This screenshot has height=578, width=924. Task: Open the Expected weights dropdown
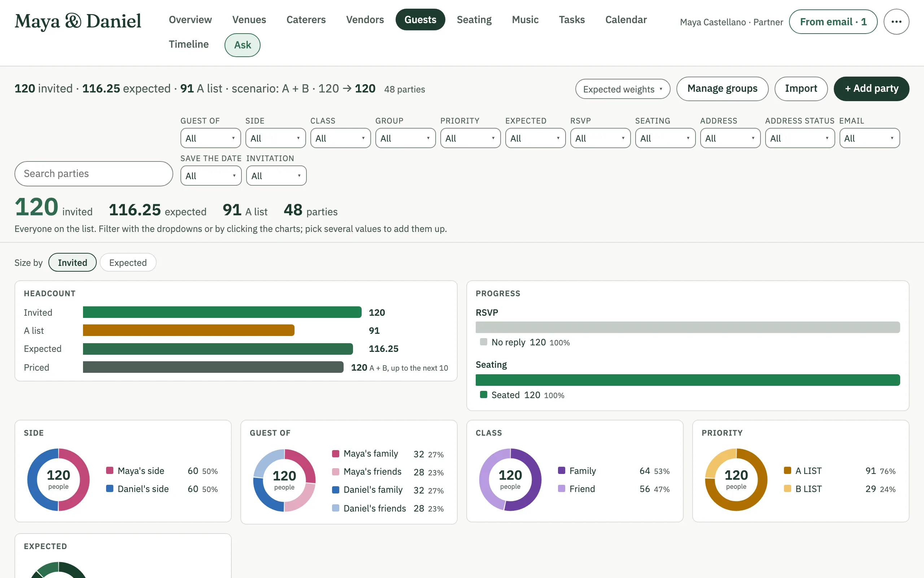click(622, 89)
